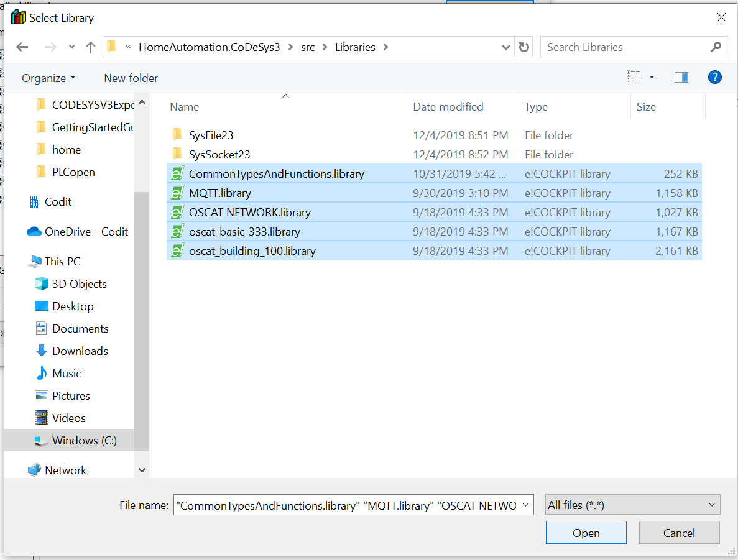Open 3D Objects folder

pyautogui.click(x=71, y=284)
